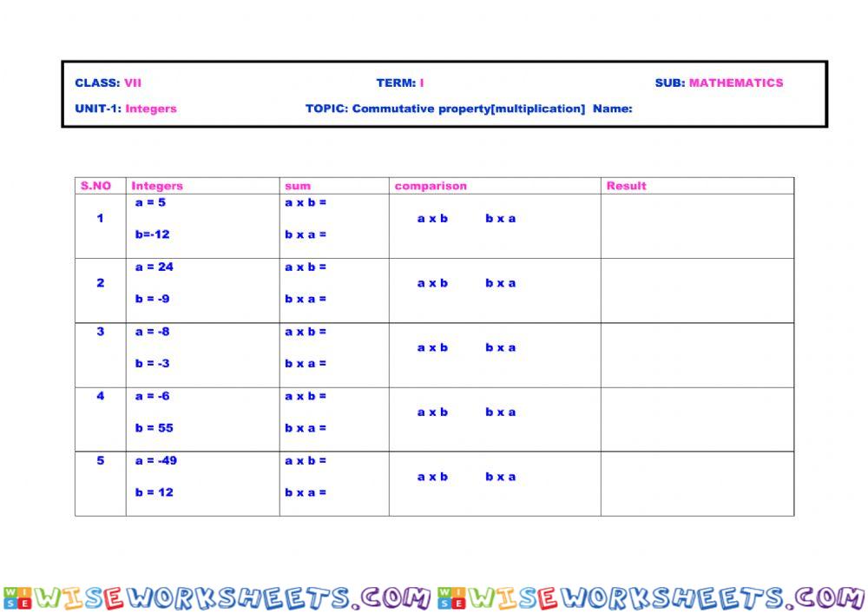The width and height of the screenshot is (868, 614).
Task: Click the value 'b = -3'
Action: pos(152,364)
